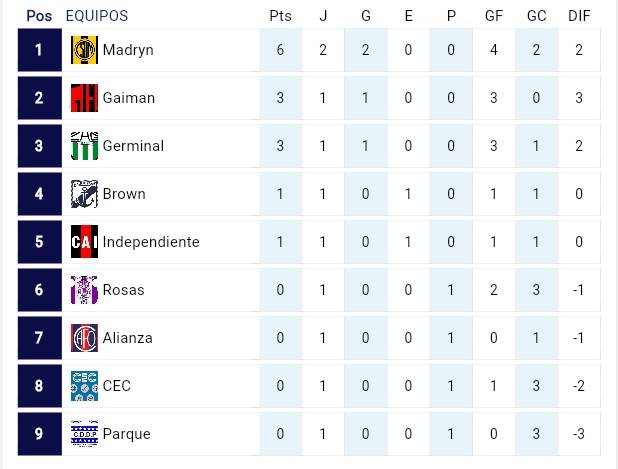The image size is (618, 469).
Task: Click the Independiente team crest icon
Action: point(84,242)
